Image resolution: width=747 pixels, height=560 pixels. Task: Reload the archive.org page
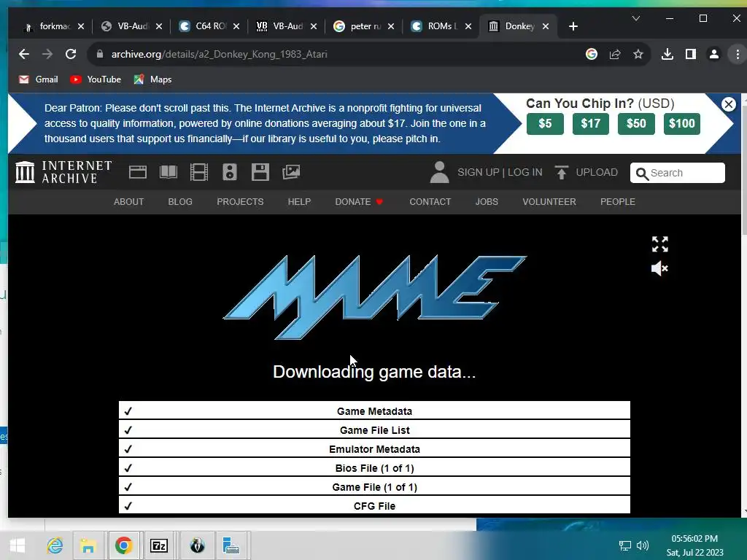pyautogui.click(x=71, y=54)
